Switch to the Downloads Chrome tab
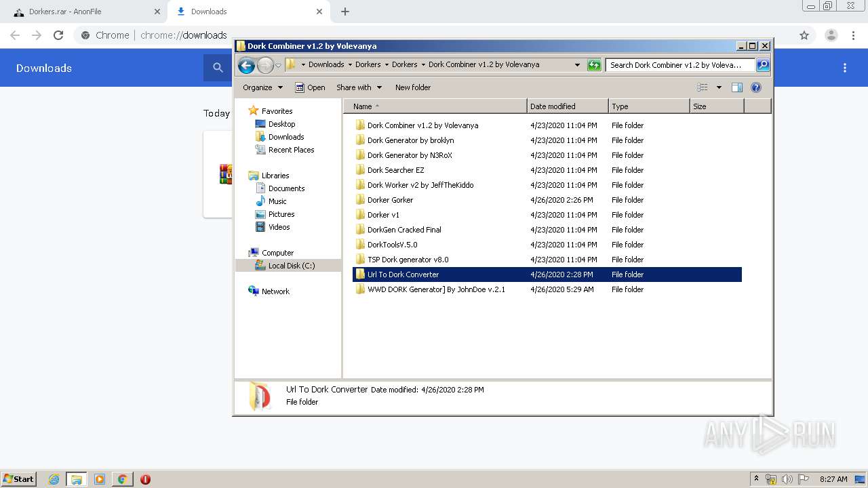Image resolution: width=868 pixels, height=488 pixels. 248,12
